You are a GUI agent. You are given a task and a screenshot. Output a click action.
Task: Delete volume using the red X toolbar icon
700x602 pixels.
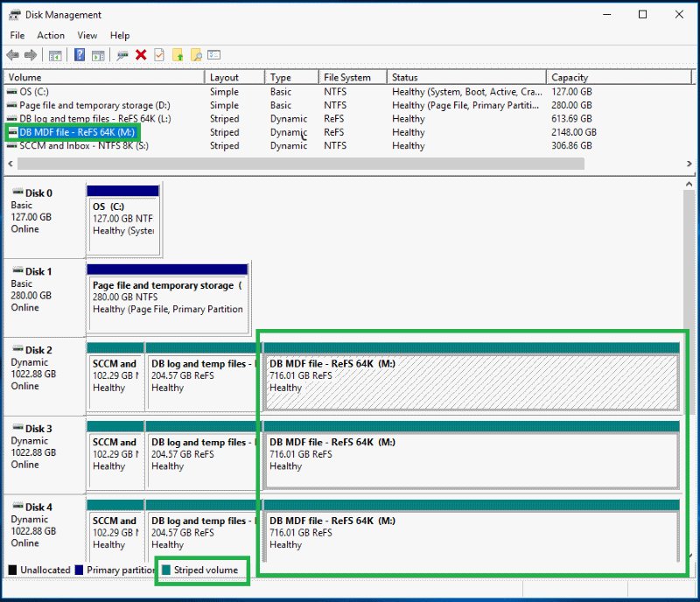click(139, 54)
